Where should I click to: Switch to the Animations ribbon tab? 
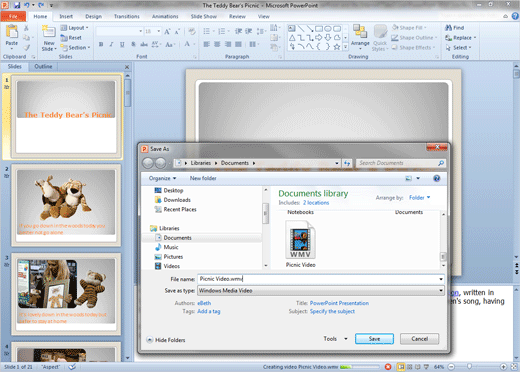[x=165, y=16]
